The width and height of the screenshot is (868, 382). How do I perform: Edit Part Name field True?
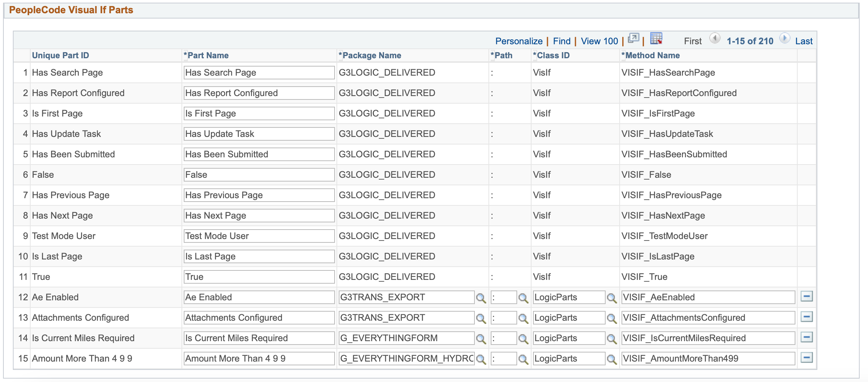259,277
